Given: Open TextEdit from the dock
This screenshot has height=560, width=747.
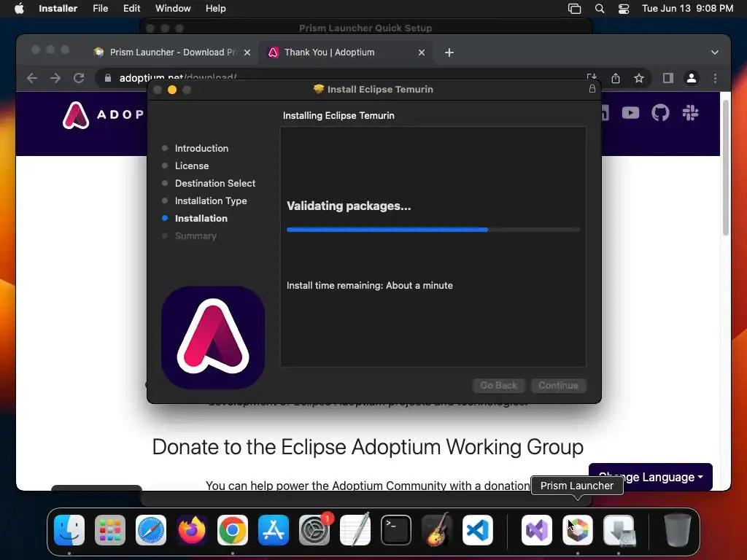Looking at the screenshot, I should coord(355,530).
